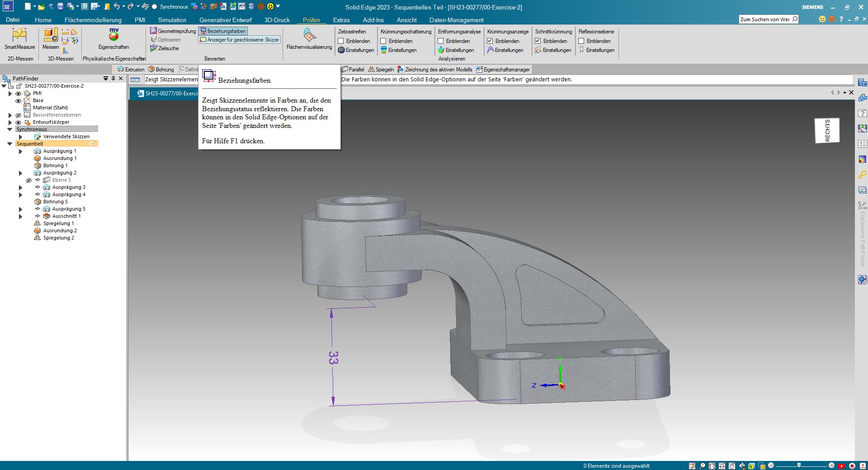868x470 pixels.
Task: Switch to the Flächenmodellierung tab
Action: (x=93, y=20)
